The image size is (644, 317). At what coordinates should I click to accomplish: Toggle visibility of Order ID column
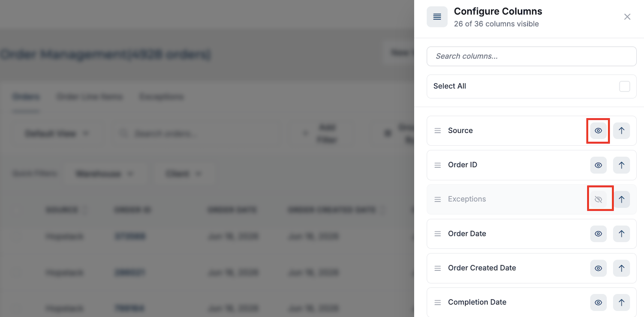point(599,165)
